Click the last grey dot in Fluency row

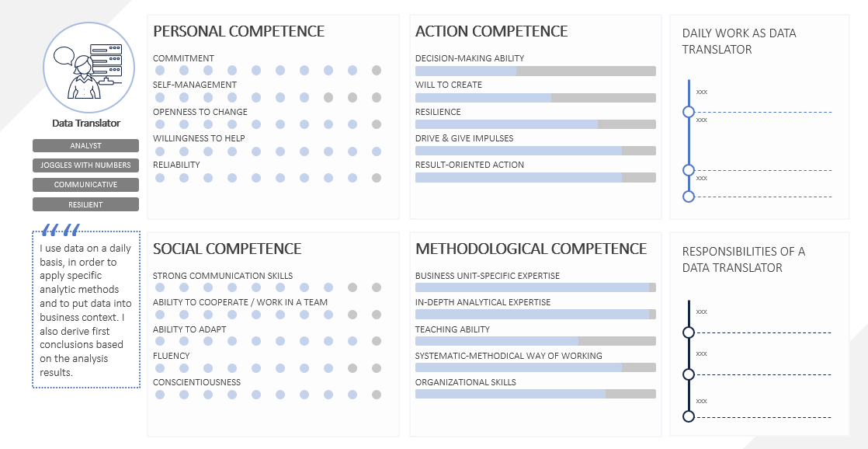click(x=377, y=368)
